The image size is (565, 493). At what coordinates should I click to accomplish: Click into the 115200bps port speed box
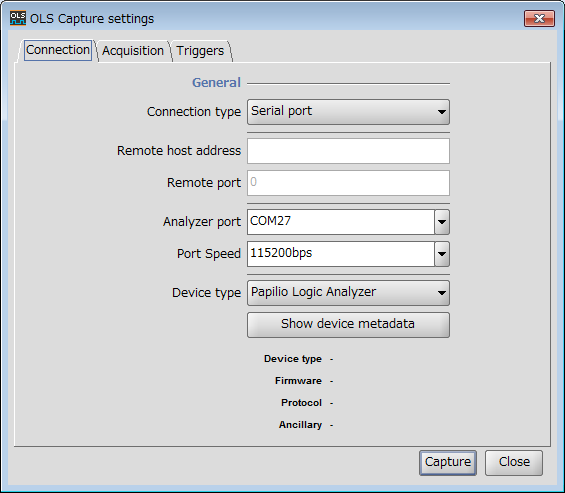pos(341,254)
